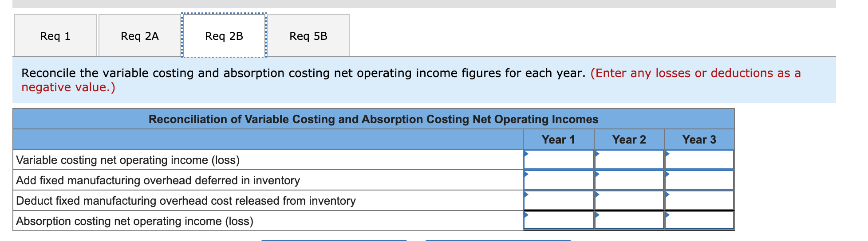Click the red 'Enter any losses' instruction text
The width and height of the screenshot is (868, 241).
click(x=411, y=80)
